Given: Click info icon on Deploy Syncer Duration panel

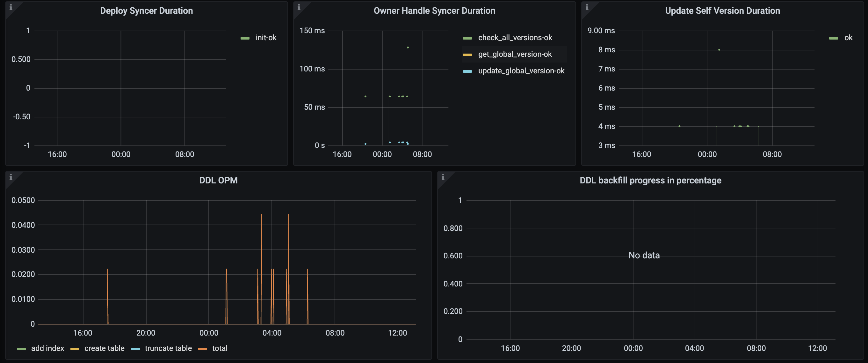Looking at the screenshot, I should pos(11,7).
